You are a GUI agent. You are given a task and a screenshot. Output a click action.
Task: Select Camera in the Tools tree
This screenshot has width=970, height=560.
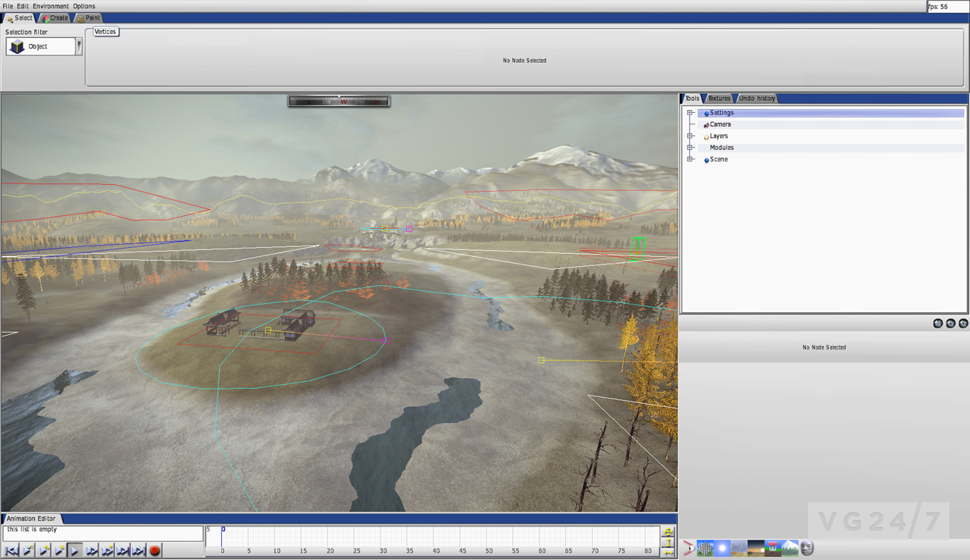point(720,124)
